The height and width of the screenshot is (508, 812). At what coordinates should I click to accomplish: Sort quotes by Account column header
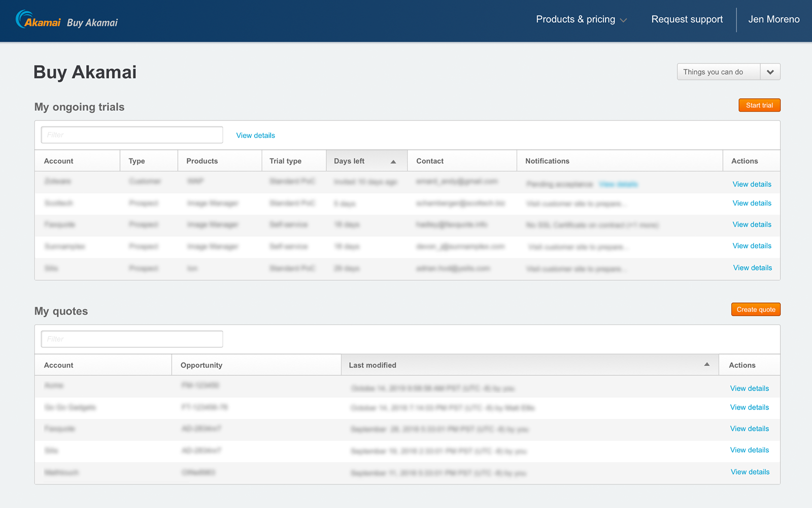tap(103, 365)
